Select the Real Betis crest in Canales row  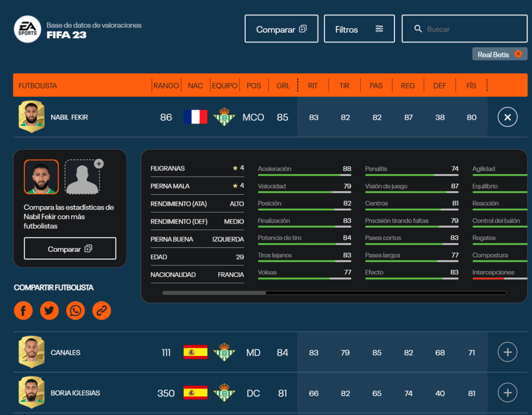pyautogui.click(x=224, y=352)
